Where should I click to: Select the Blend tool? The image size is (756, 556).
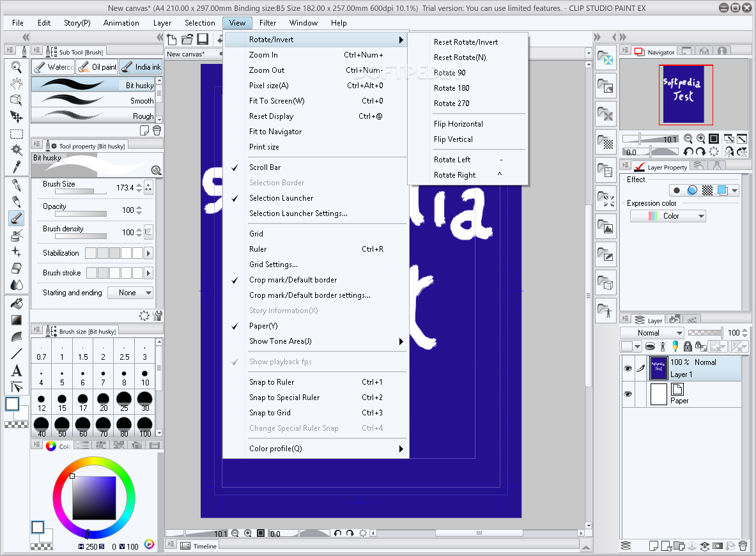click(x=17, y=285)
